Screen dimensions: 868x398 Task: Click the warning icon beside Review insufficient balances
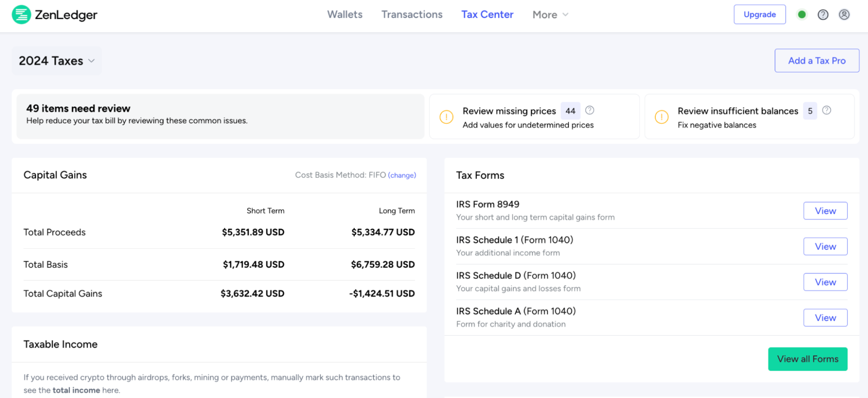(661, 117)
